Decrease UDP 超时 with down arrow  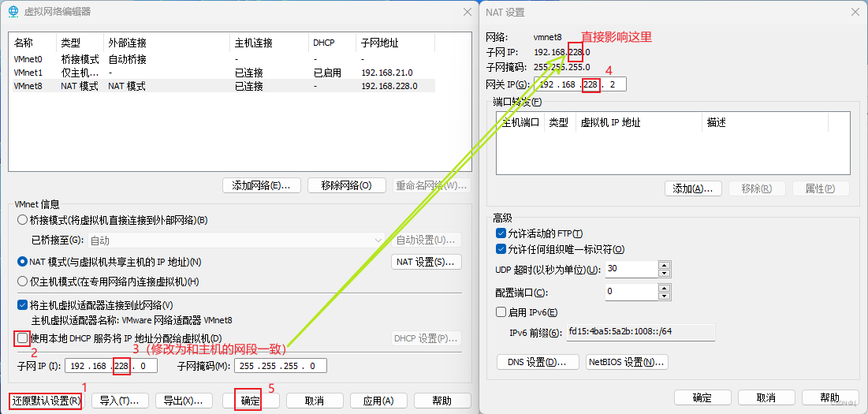click(x=665, y=274)
